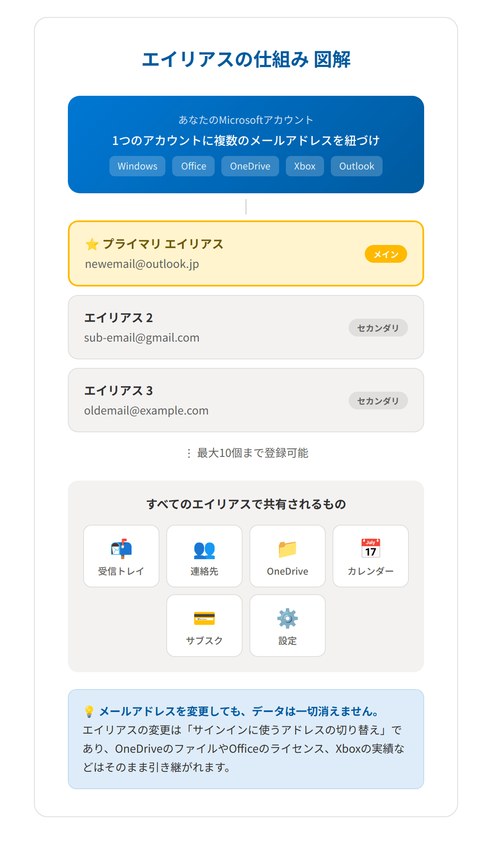Click the カレンダー calendar icon
The image size is (492, 868).
371,548
